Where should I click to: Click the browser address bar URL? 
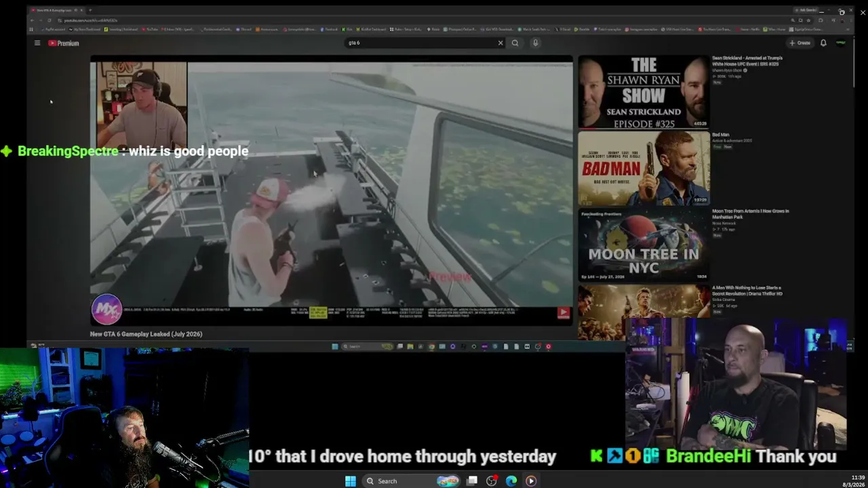92,20
